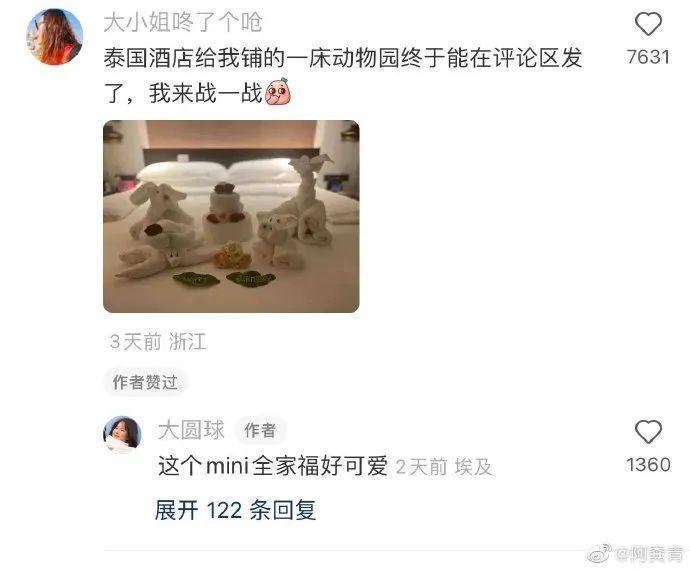Open 大圆球's profile avatar
690x570 pixels.
tap(122, 434)
